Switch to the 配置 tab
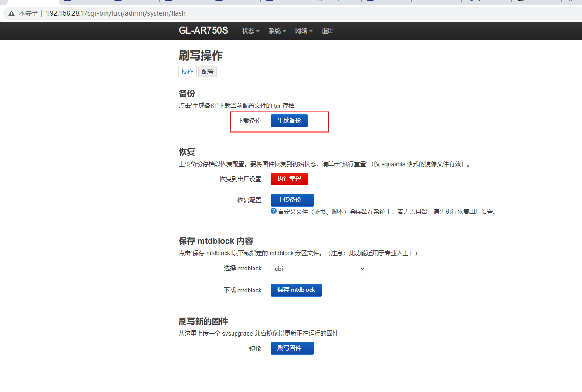This screenshot has height=392, width=582. point(207,71)
